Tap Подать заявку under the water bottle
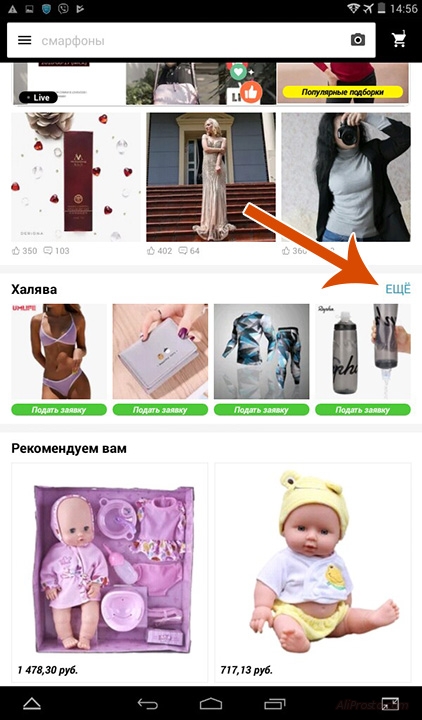422x720 pixels. [363, 410]
